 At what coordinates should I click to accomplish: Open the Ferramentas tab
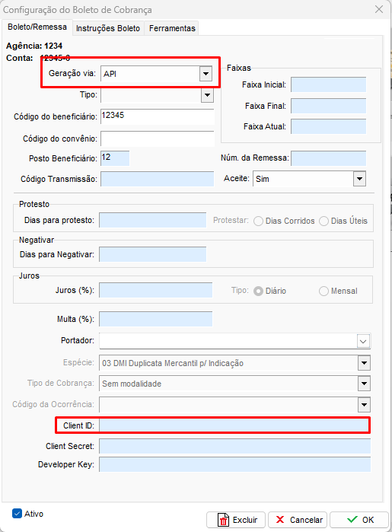pyautogui.click(x=172, y=28)
